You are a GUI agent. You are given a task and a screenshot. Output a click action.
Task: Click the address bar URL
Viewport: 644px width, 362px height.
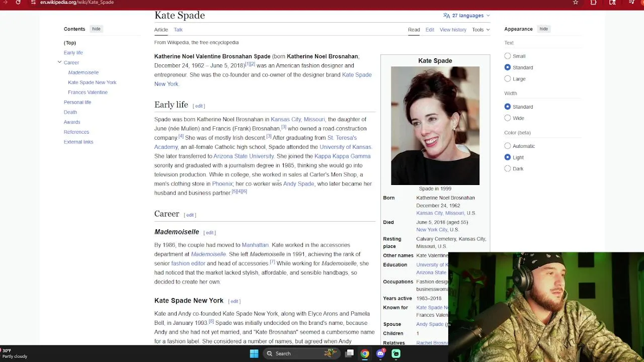[x=77, y=3]
